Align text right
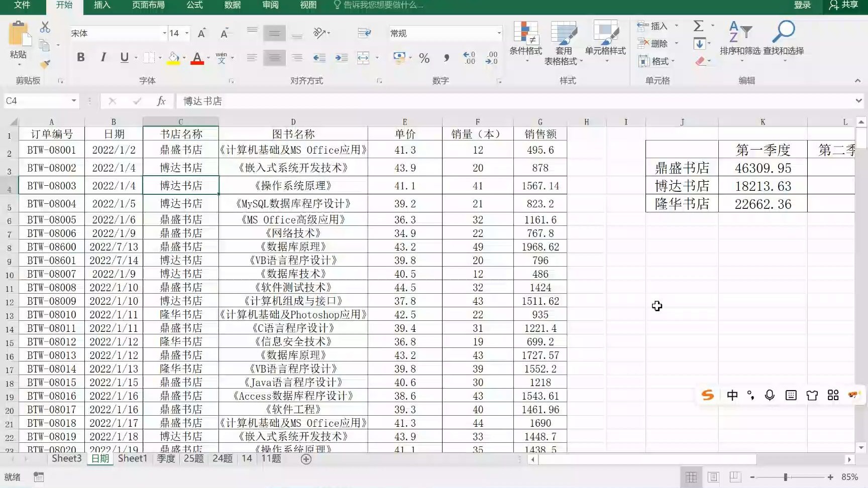The height and width of the screenshot is (488, 868). (x=297, y=58)
